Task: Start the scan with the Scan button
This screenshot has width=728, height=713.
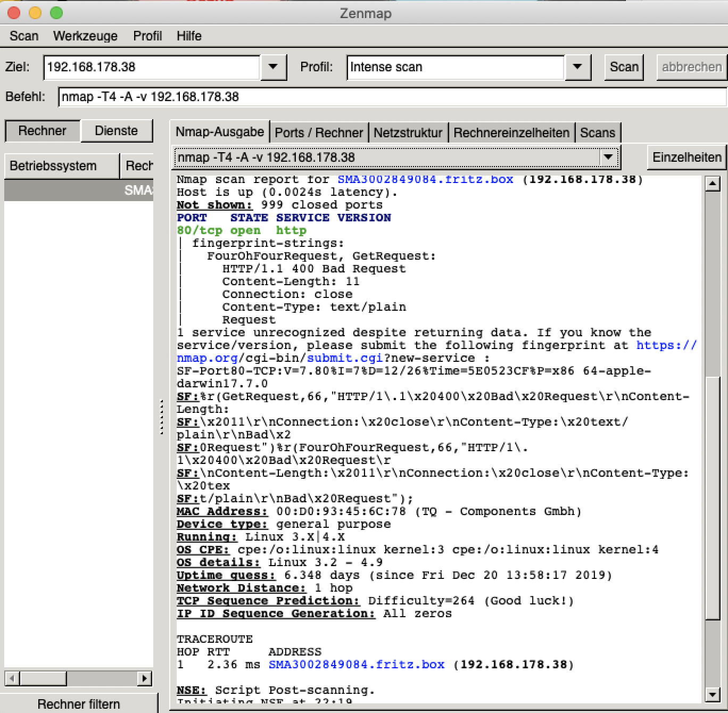Action: coord(624,67)
